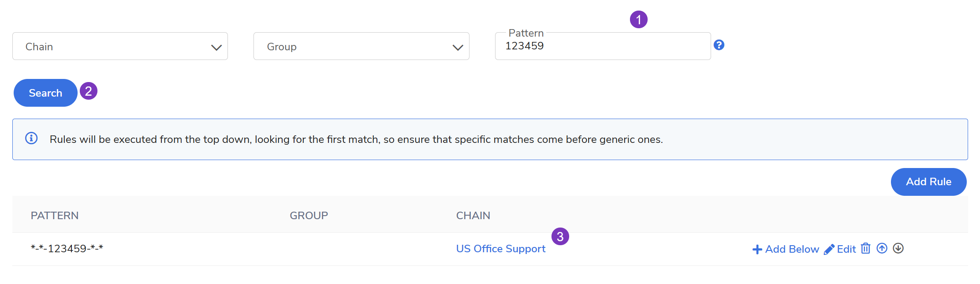Click Add Below to insert a rule

786,249
